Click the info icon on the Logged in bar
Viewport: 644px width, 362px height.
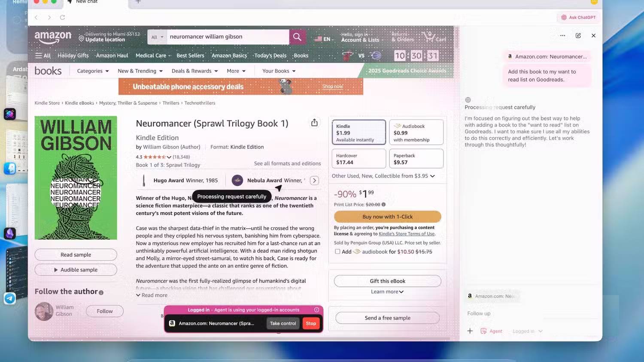pos(316,310)
